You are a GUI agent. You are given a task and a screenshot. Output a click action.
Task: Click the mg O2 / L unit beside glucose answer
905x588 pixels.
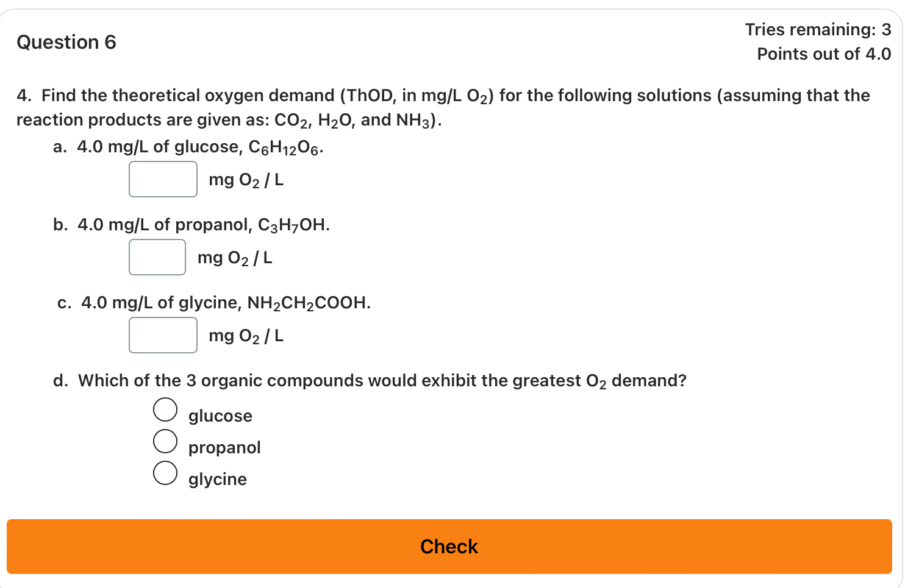245,179
